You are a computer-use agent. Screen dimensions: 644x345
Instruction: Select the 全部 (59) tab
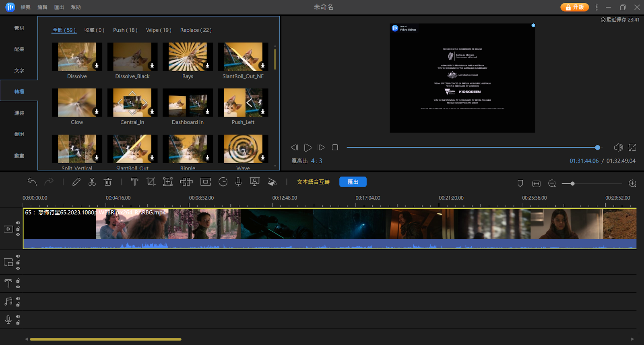(x=64, y=30)
